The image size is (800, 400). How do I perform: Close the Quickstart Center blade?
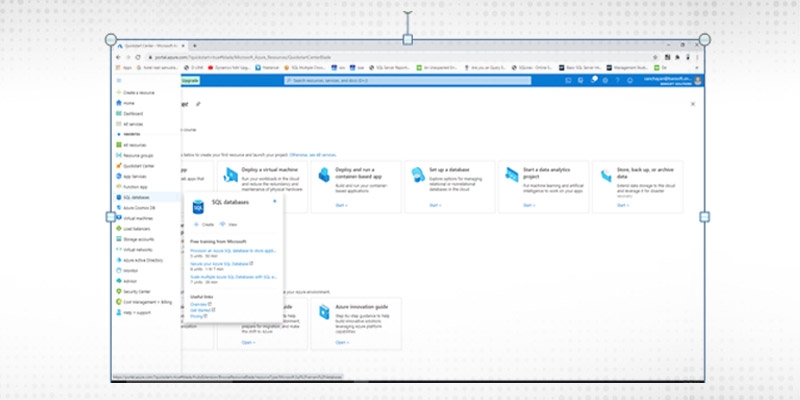(x=693, y=104)
